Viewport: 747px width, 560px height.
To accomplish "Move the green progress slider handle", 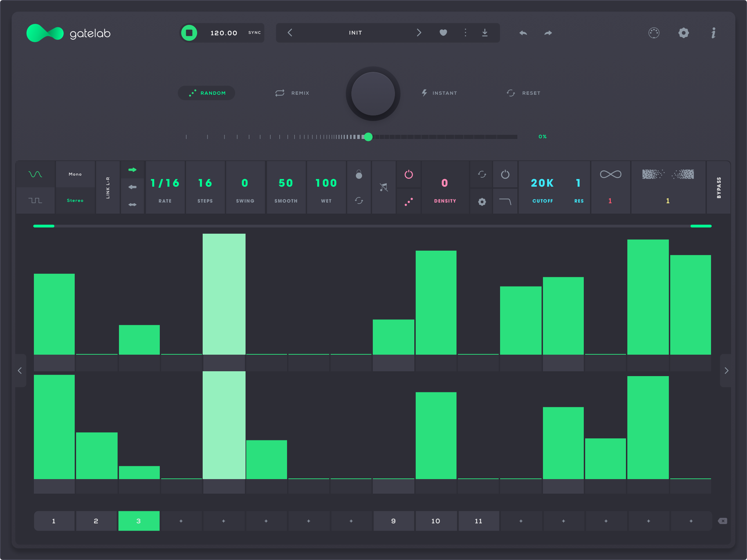I will (368, 137).
